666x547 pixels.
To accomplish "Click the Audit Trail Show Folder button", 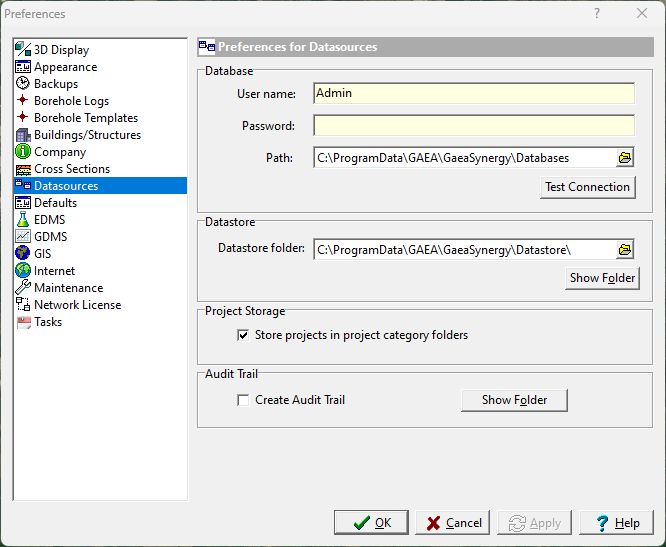I will [514, 401].
